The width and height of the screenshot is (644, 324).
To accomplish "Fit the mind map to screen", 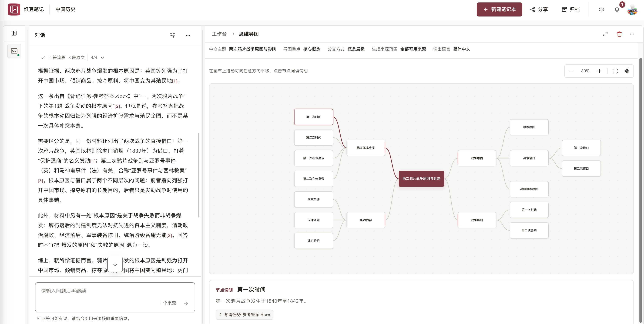I will (x=615, y=71).
